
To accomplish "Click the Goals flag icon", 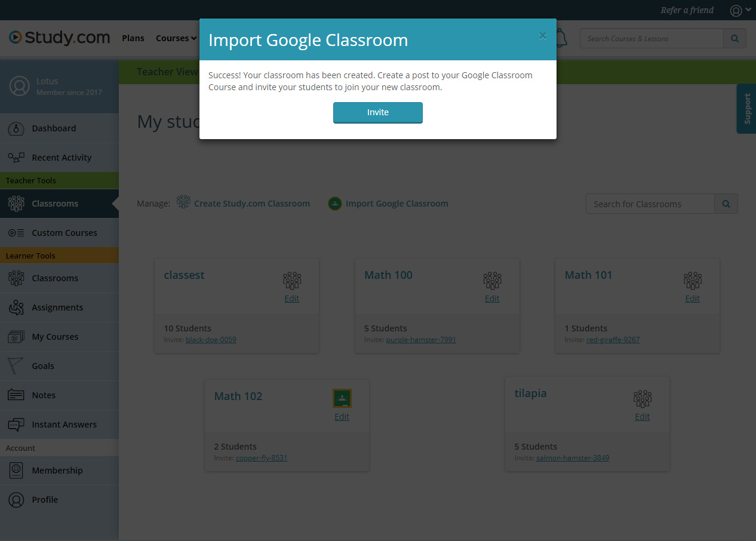I will pos(16,366).
